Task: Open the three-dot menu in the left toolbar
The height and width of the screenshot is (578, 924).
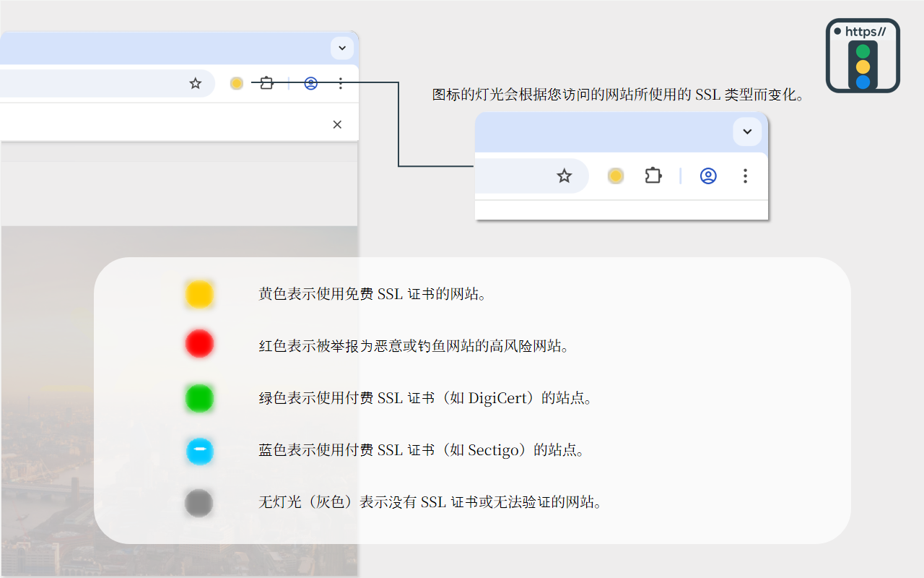Action: (340, 83)
